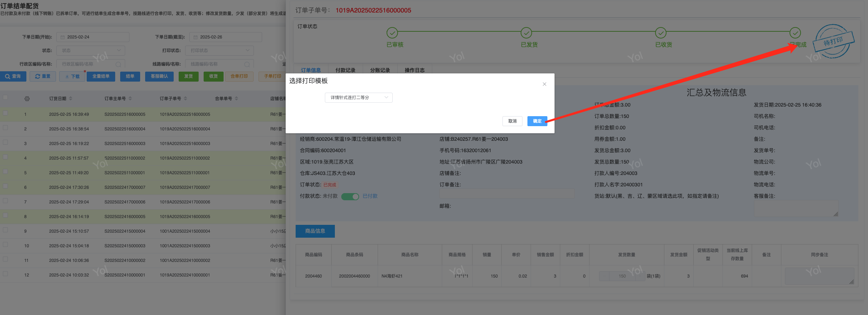Click calendar icon in 下单日期(开始) field

point(63,37)
